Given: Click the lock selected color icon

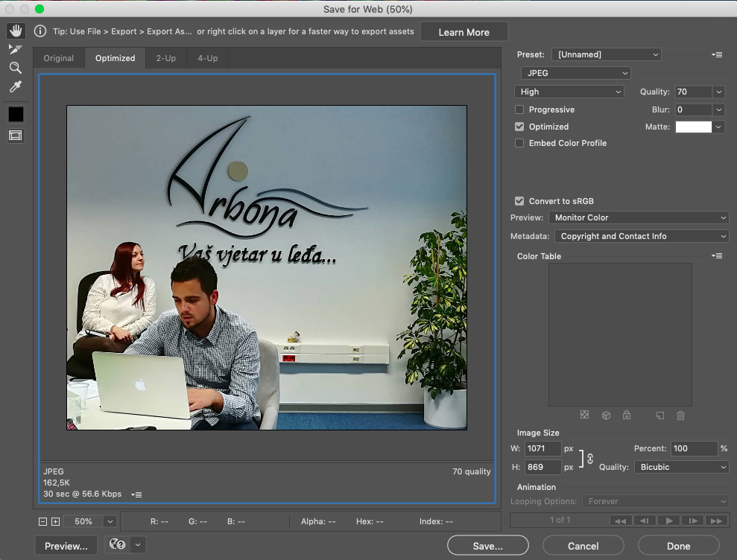Looking at the screenshot, I should [x=627, y=415].
